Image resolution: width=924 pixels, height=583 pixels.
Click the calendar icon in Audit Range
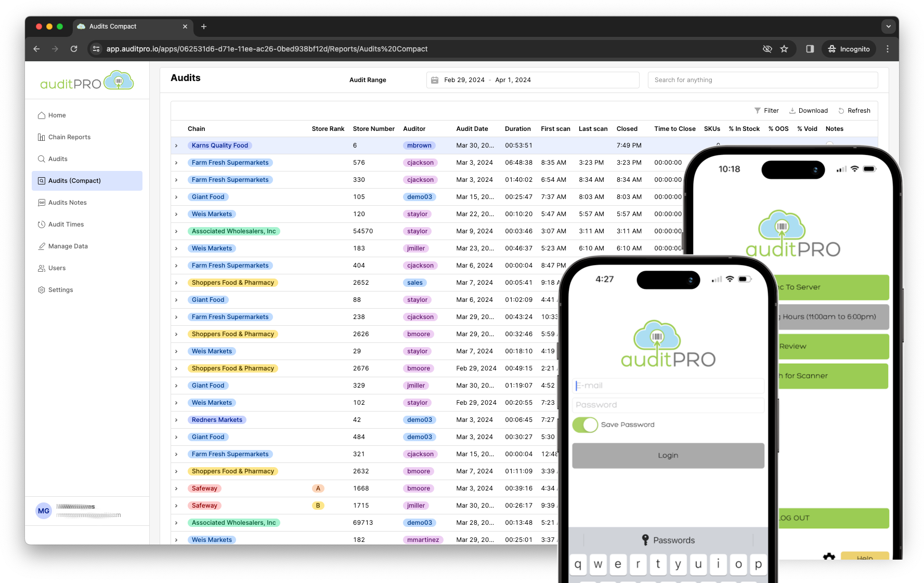coord(435,80)
